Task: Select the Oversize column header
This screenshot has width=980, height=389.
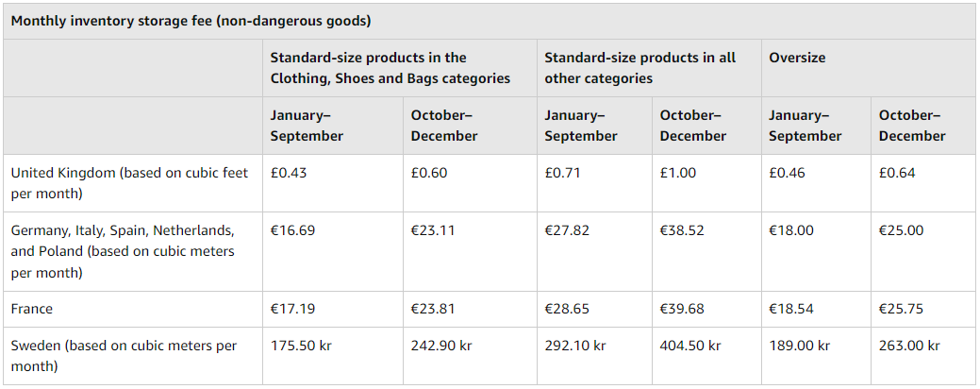Action: pyautogui.click(x=796, y=58)
